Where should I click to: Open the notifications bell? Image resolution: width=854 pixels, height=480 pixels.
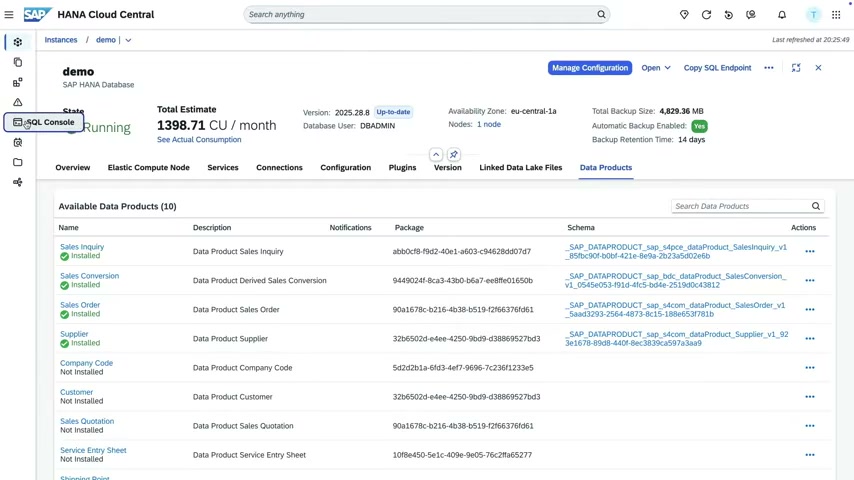(x=782, y=15)
